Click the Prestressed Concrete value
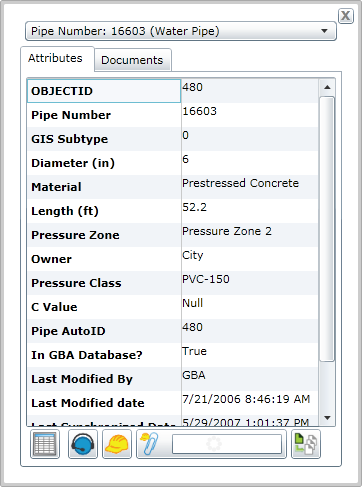Screen dimensions: 362x487 click(x=240, y=183)
